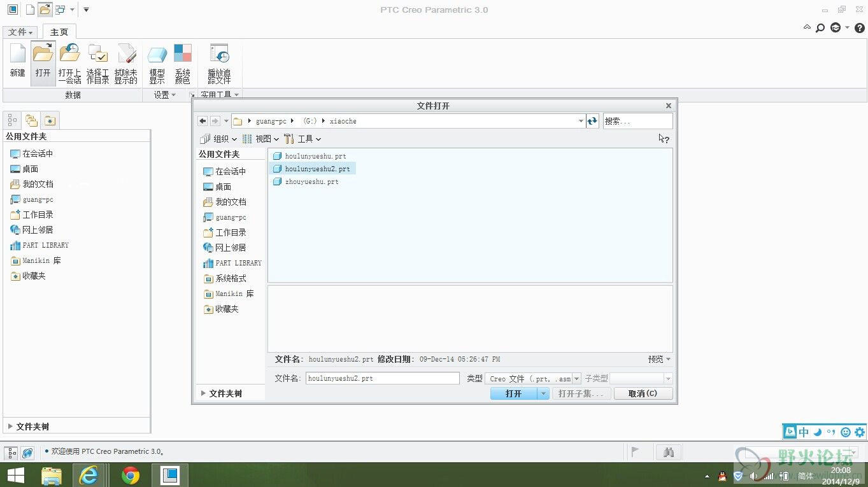Open the input method settings gear

point(860,432)
